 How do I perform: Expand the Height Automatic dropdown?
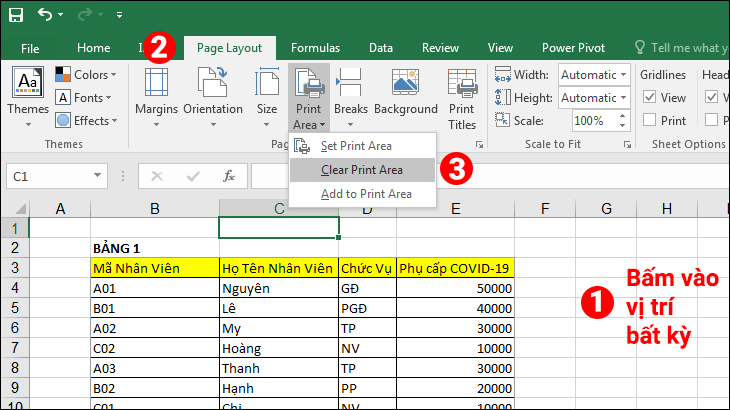(623, 98)
